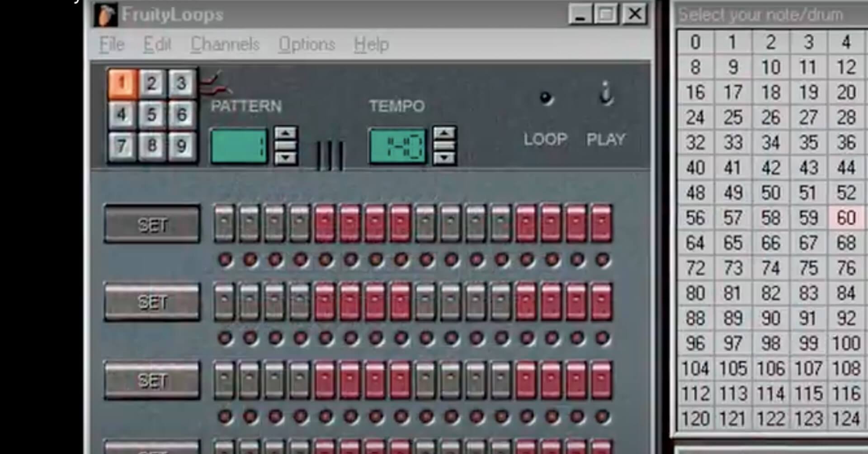Viewport: 868px width, 454px height.
Task: Click the tempo display showing 140
Action: [398, 146]
